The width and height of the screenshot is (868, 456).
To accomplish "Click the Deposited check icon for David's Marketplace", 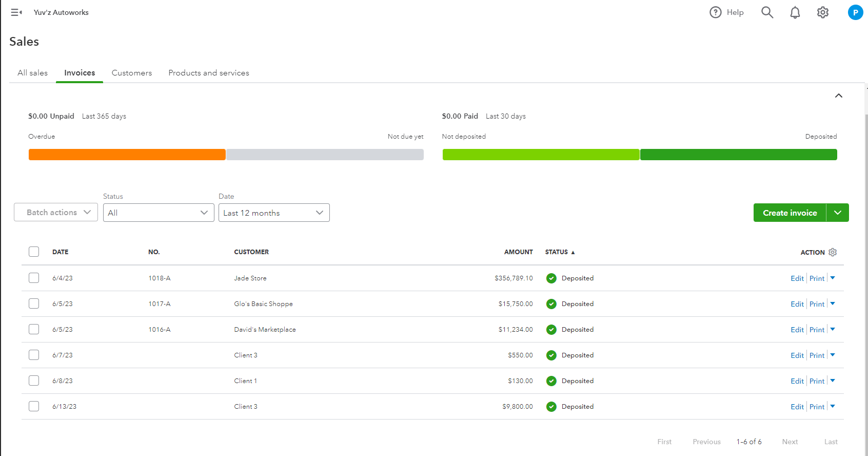I will point(551,330).
